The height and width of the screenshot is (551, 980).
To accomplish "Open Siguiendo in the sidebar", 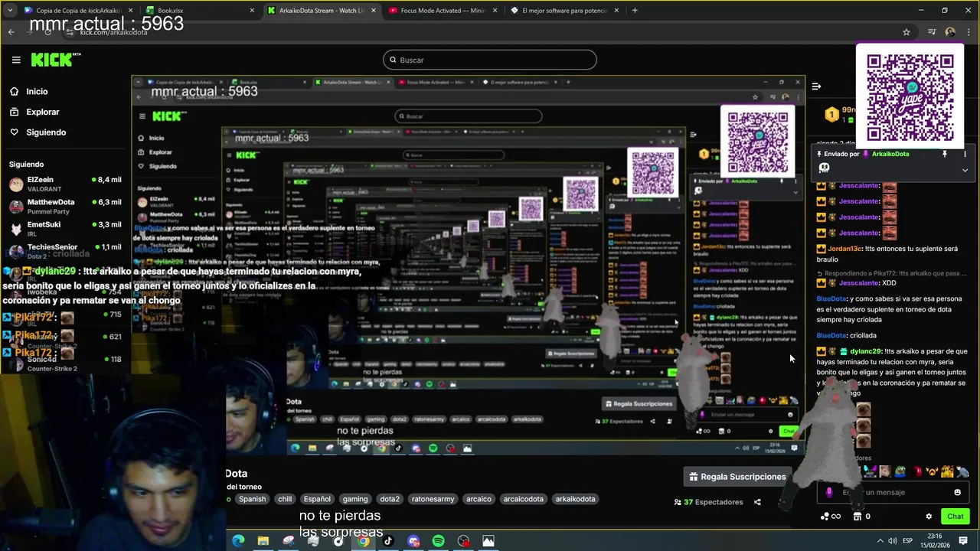I will (38, 132).
